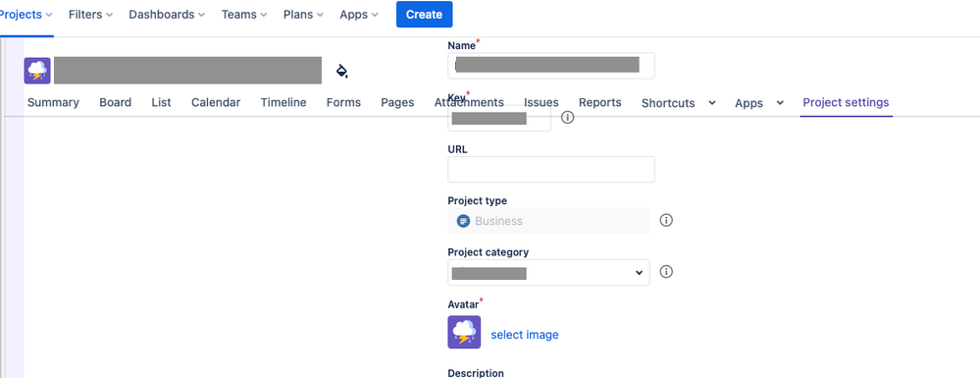The height and width of the screenshot is (378, 980).
Task: Click the blue Create button
Action: 425,15
